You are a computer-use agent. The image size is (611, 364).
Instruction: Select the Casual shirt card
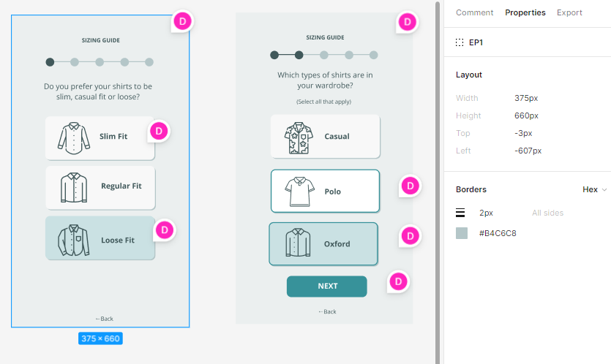326,136
